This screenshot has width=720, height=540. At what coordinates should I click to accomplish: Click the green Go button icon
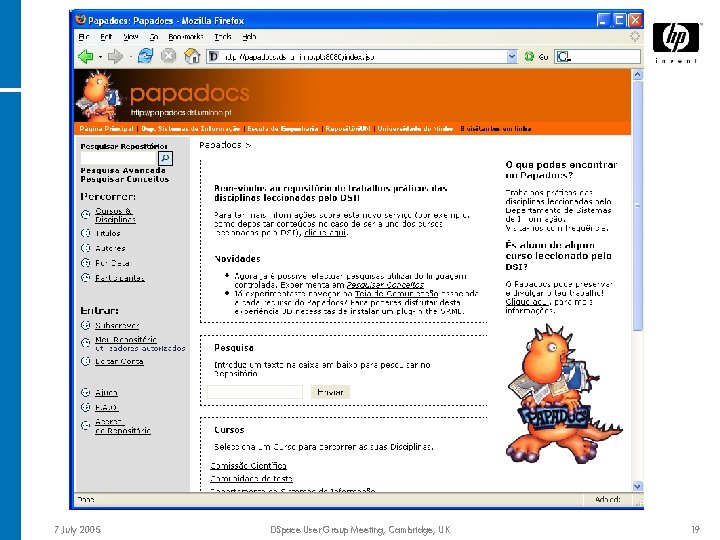[529, 56]
